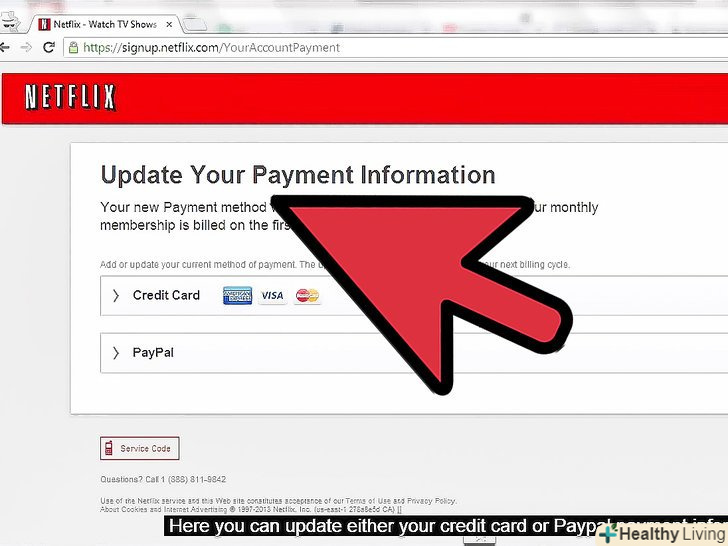Viewport: 728px width, 546px height.
Task: Click the signup.netflix.com address bar
Action: click(395, 47)
